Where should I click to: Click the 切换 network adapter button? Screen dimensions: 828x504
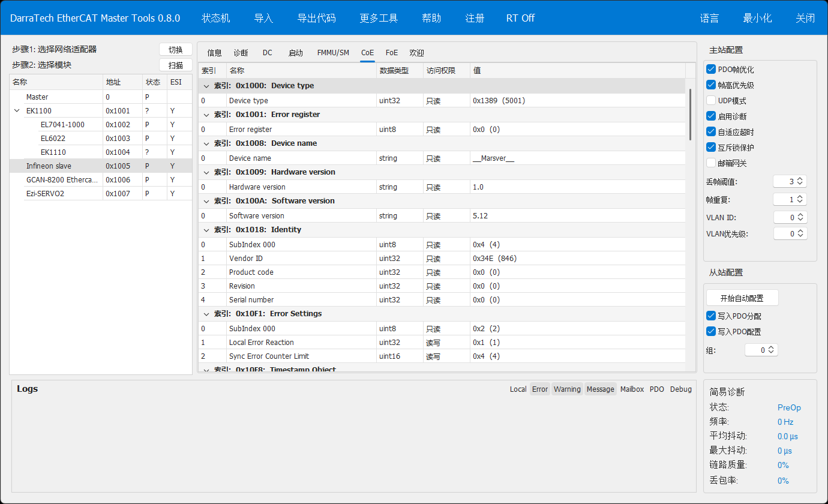pos(175,50)
